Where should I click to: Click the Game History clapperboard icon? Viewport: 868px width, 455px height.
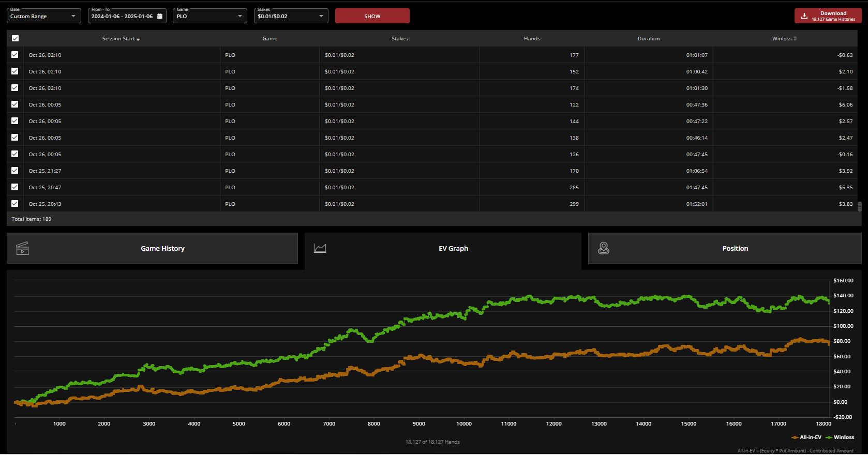pyautogui.click(x=22, y=249)
